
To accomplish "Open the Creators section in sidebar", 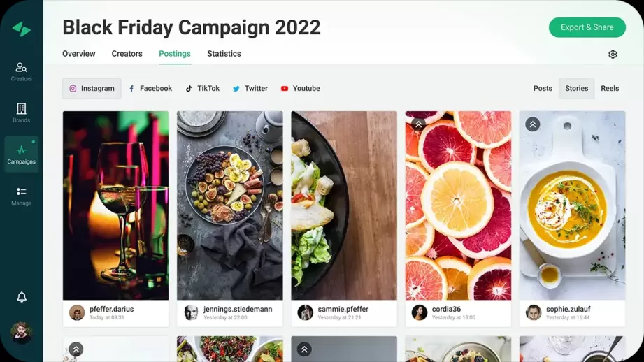I will (22, 71).
